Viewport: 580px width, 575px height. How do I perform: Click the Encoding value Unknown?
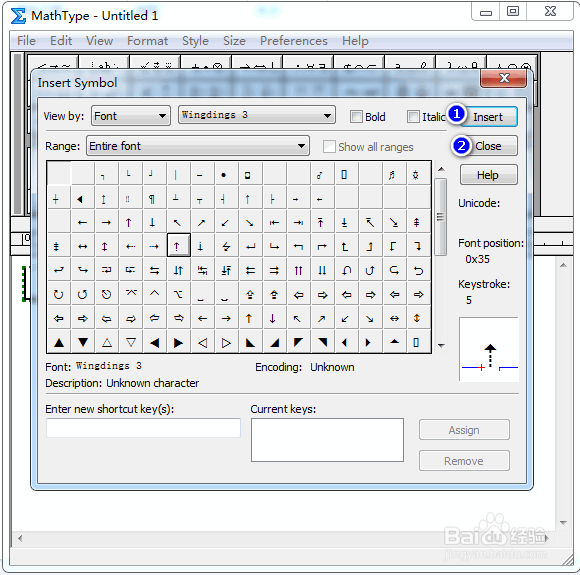(x=332, y=367)
